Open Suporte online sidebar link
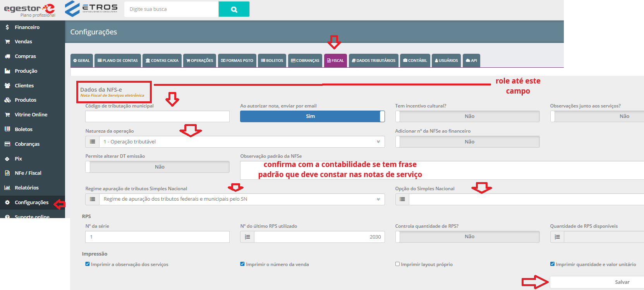The width and height of the screenshot is (644, 290). click(x=32, y=217)
